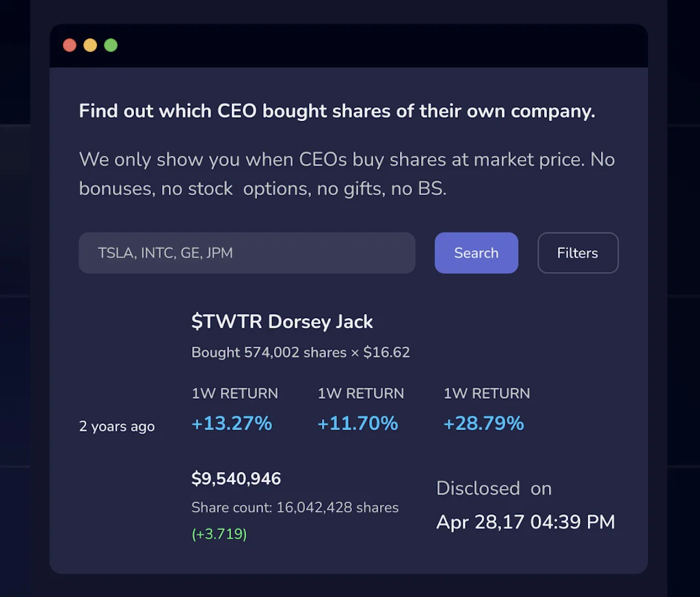This screenshot has height=597, width=700.
Task: Open the Filters panel
Action: coord(578,253)
